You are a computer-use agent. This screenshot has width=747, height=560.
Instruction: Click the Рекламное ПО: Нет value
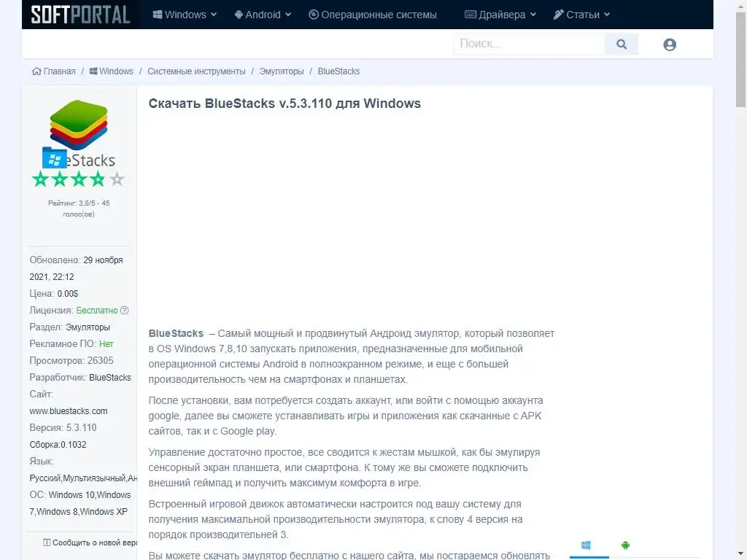coord(107,344)
